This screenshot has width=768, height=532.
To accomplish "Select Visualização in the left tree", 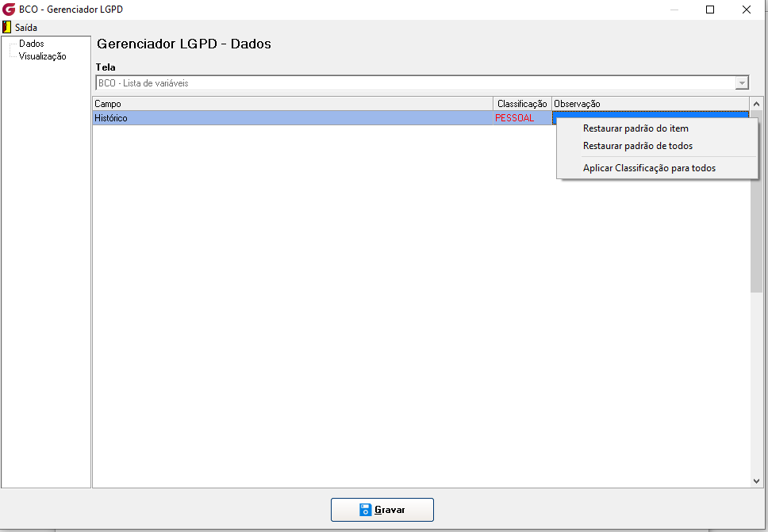I will coord(42,56).
